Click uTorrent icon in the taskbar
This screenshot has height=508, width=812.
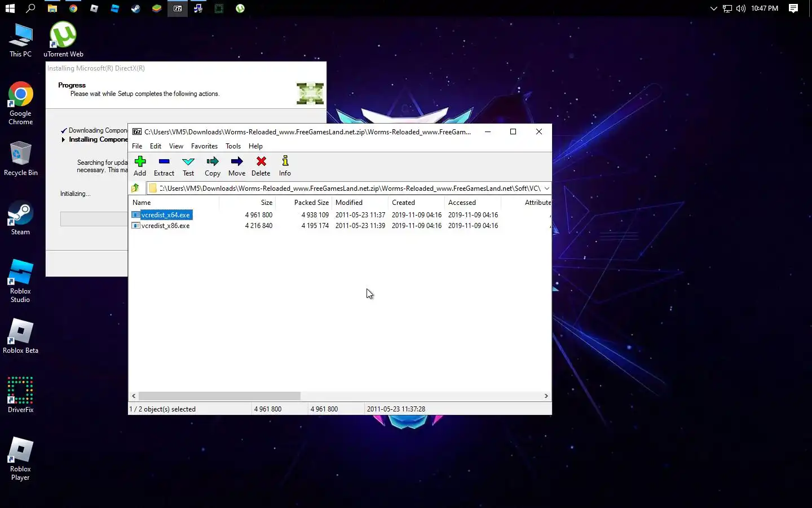pos(240,8)
